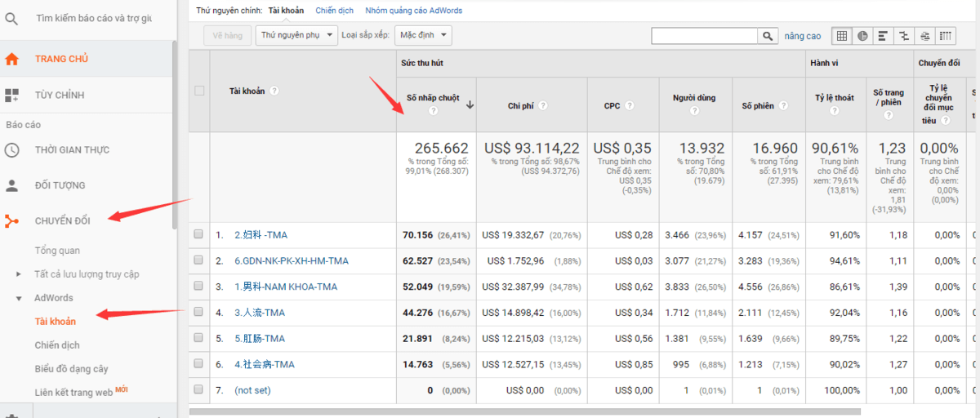Click the table search input field

(705, 36)
